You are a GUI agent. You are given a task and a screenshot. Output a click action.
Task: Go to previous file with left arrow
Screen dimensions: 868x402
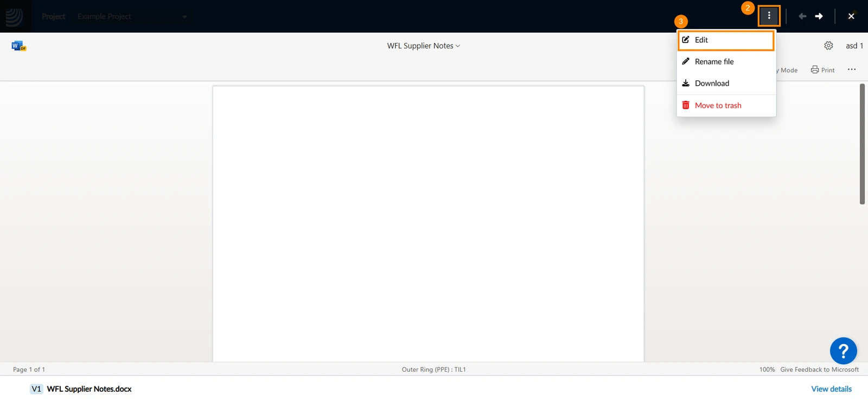coord(802,16)
